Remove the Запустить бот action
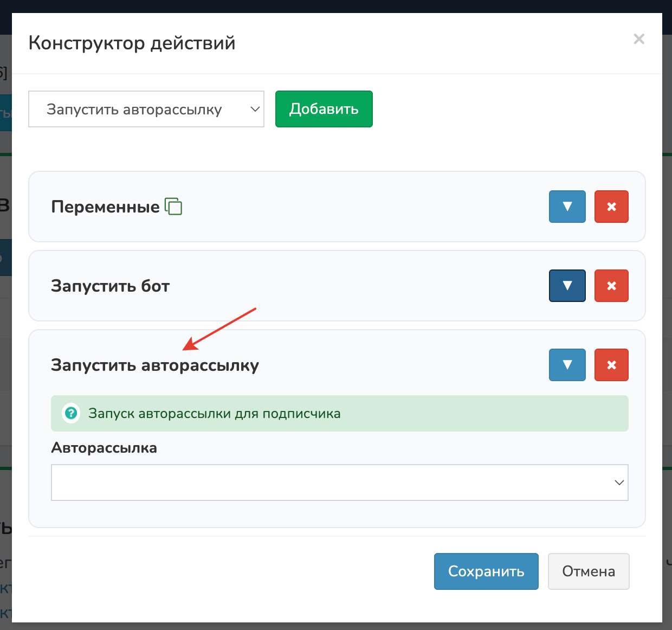This screenshot has width=672, height=630. [611, 286]
